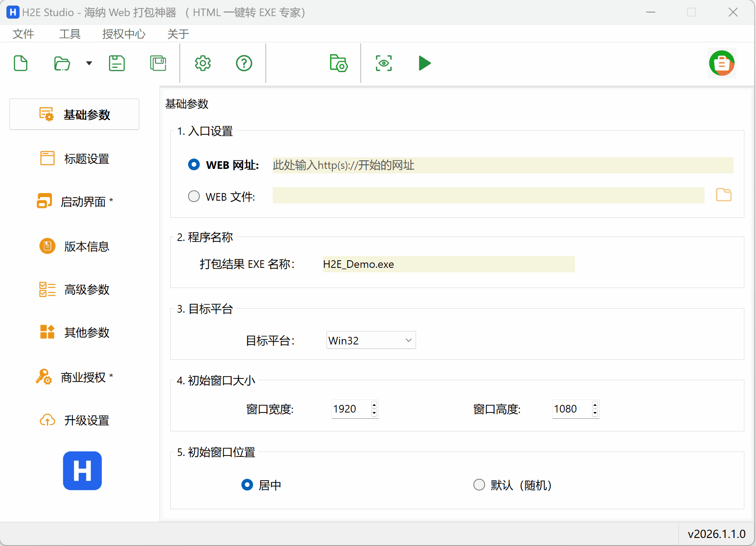Open the help panel
Screen dimensions: 756x546
click(x=244, y=63)
